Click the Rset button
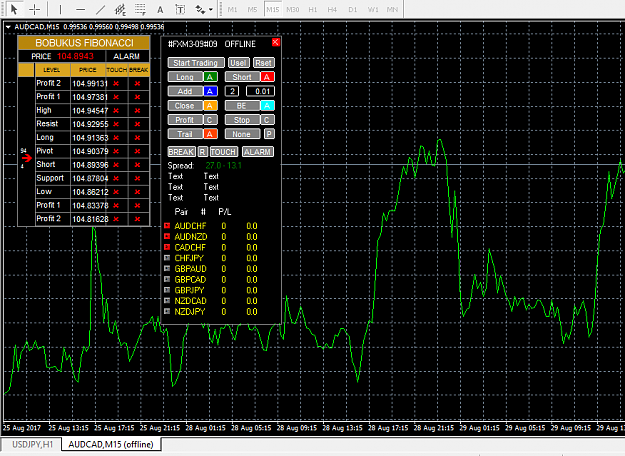The image size is (625, 456). (x=263, y=63)
